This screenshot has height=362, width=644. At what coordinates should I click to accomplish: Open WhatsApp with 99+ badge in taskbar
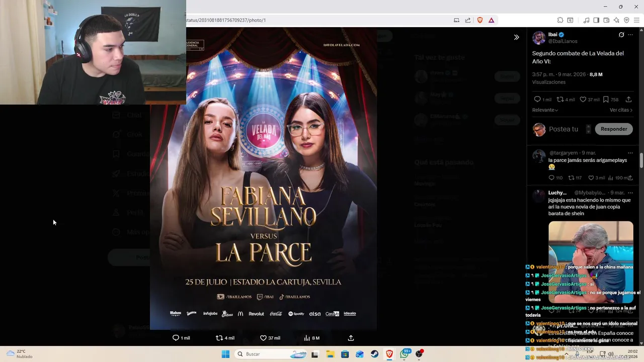pos(405,354)
